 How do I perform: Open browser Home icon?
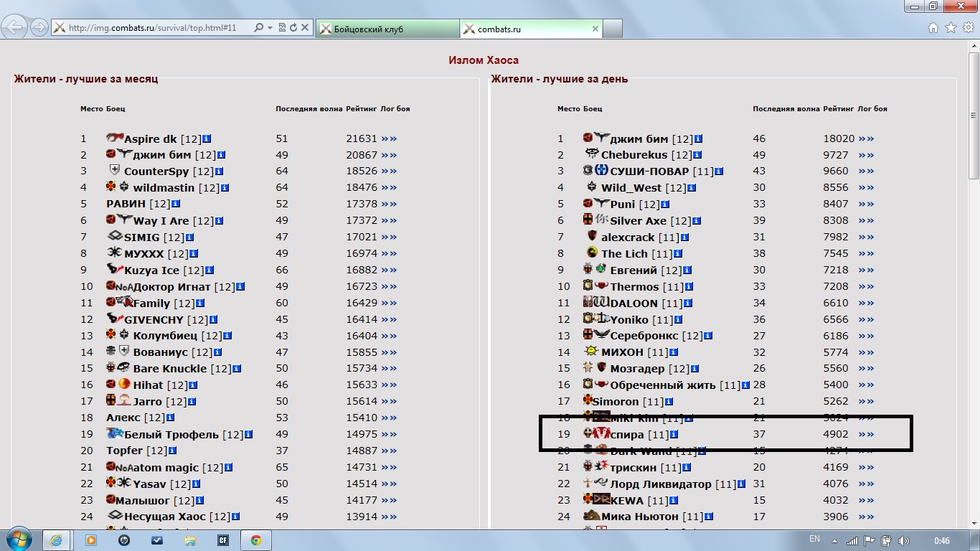click(x=933, y=28)
